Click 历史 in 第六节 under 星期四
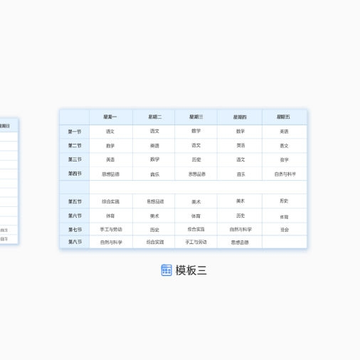The image size is (360, 360). 241,216
